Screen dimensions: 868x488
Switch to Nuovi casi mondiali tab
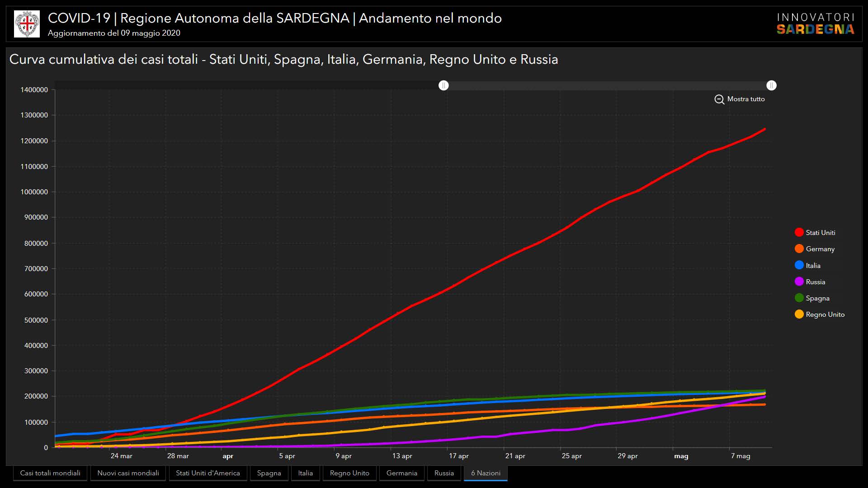tap(128, 473)
